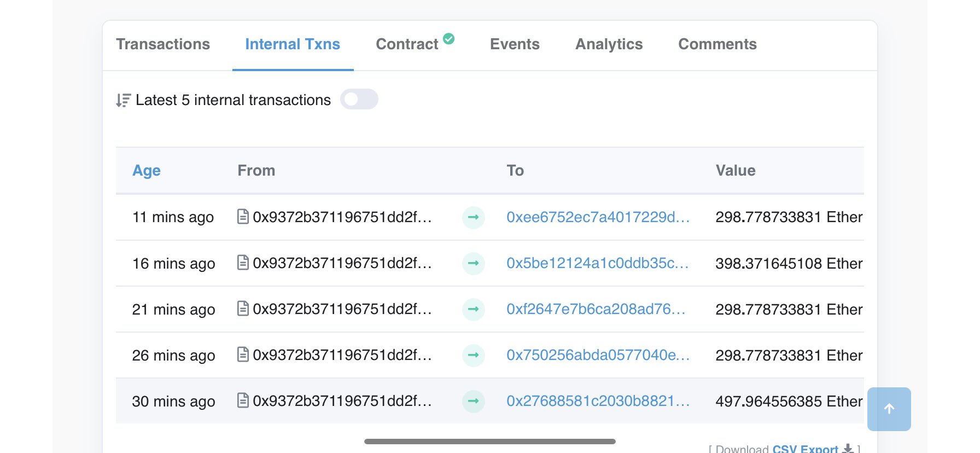This screenshot has width=980, height=453.
Task: Click the '11 mins ago' age cell
Action: coord(173,217)
